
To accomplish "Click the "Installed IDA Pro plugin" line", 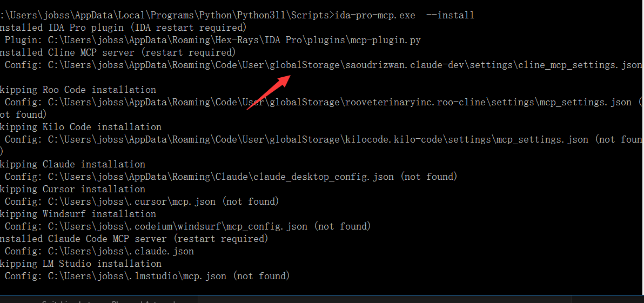I will pos(123,28).
